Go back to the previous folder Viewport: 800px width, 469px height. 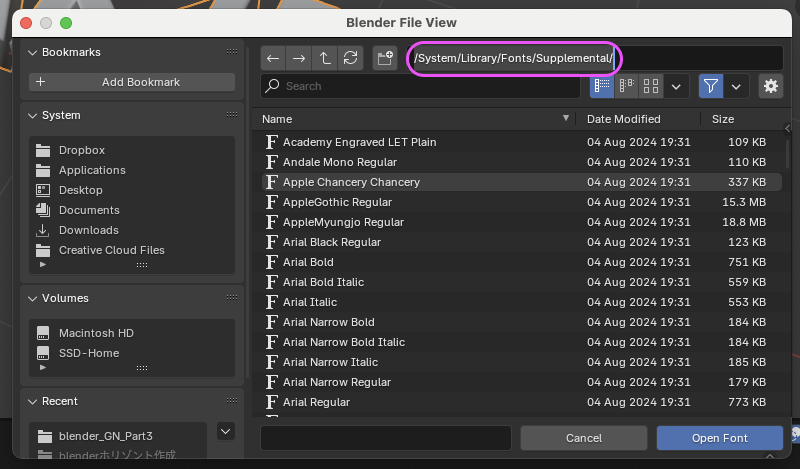(x=273, y=58)
